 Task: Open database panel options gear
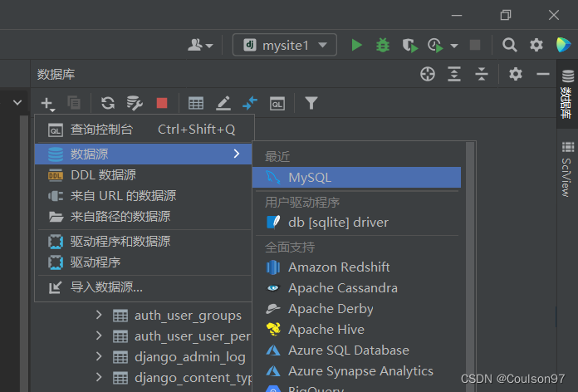click(516, 74)
